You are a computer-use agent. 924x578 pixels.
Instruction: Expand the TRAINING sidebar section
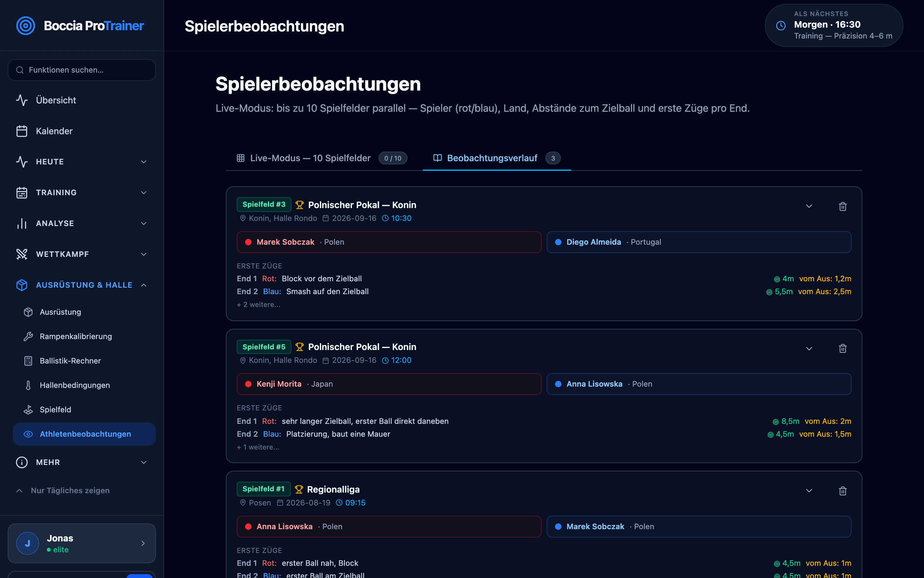tap(82, 193)
